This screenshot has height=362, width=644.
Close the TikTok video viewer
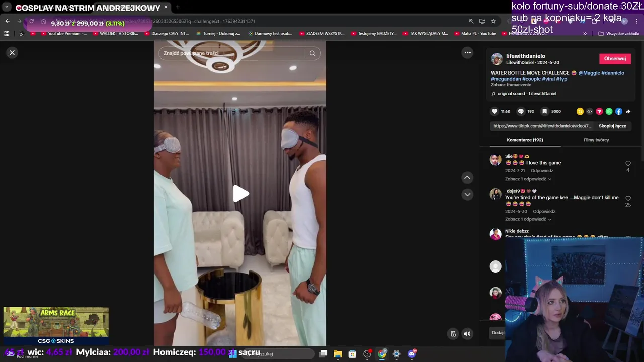coord(12,53)
